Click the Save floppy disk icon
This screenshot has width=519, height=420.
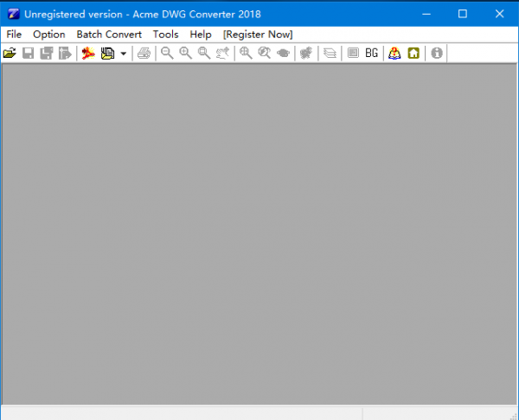[x=29, y=53]
